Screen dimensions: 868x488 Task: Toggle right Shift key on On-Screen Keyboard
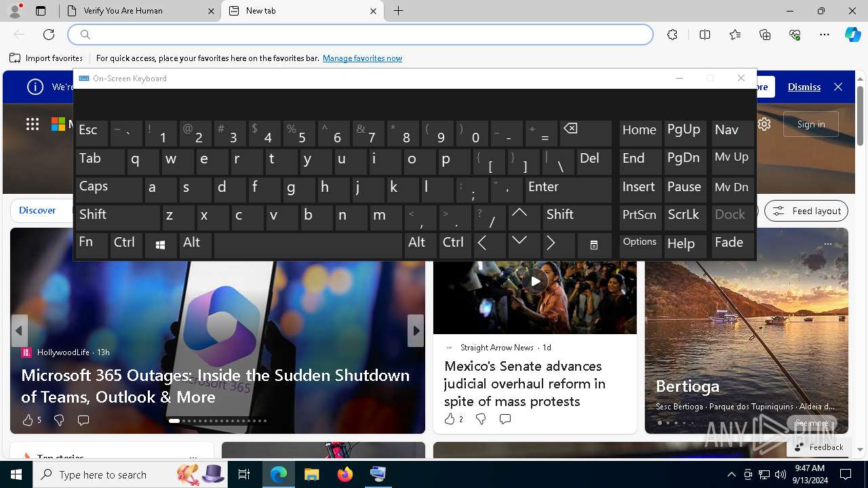point(577,217)
